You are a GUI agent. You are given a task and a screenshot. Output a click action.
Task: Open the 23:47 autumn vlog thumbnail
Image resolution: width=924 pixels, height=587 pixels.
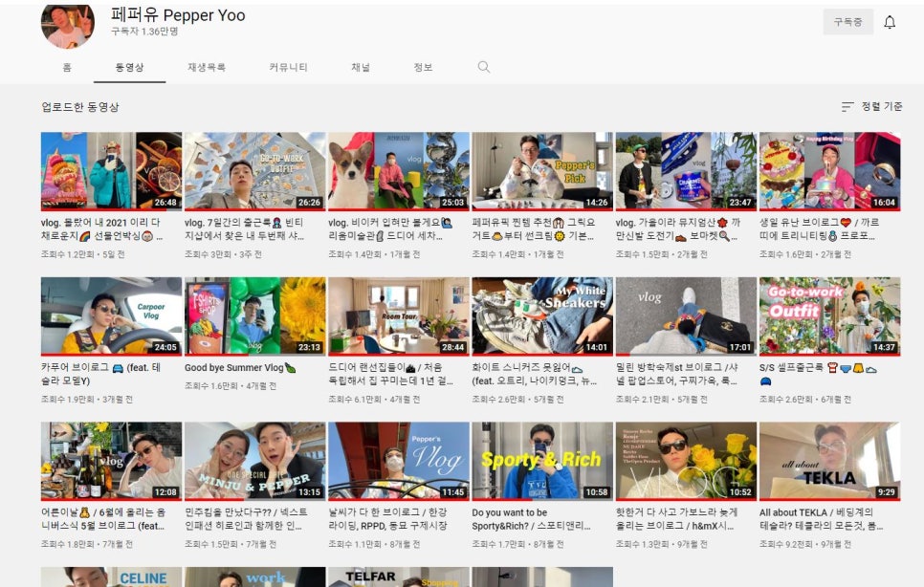(686, 171)
